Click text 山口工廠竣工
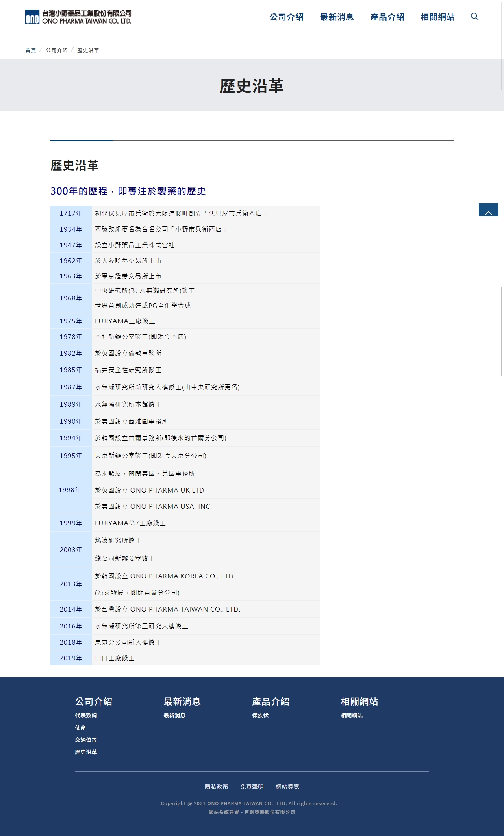 coord(115,658)
